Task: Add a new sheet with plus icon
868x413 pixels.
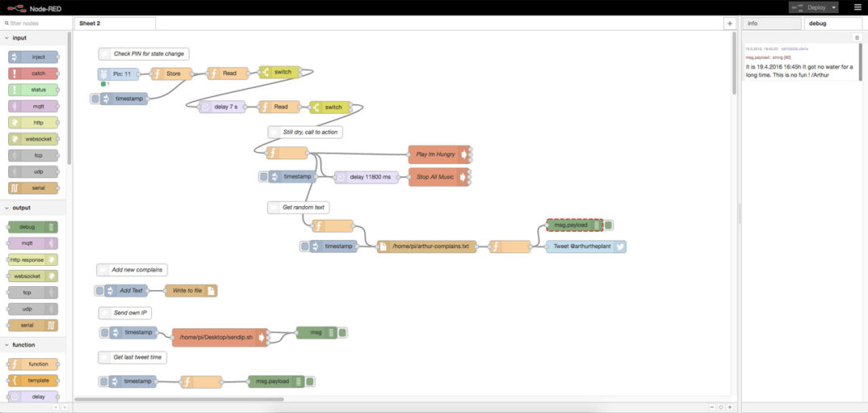Action: 730,23
